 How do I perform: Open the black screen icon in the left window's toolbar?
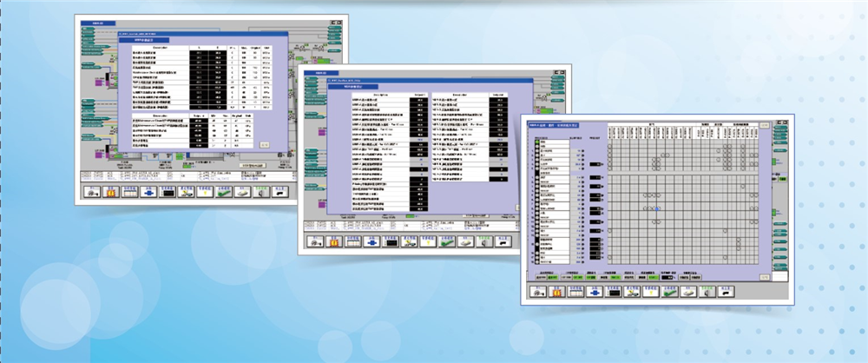[168, 193]
